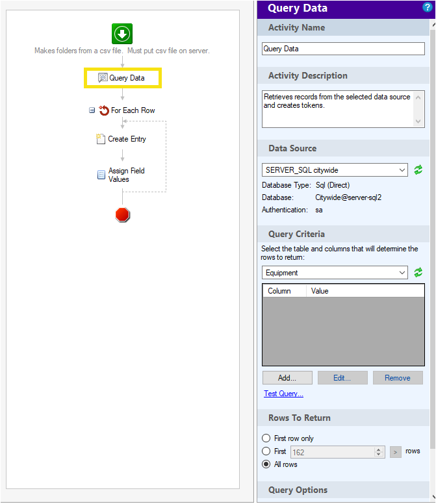
Task: Click the red stop sign end icon
Action: click(123, 215)
